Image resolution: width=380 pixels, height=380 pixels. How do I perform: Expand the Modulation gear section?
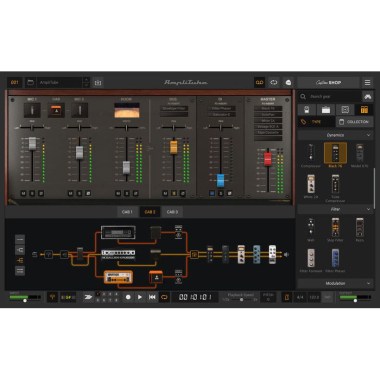(x=368, y=283)
